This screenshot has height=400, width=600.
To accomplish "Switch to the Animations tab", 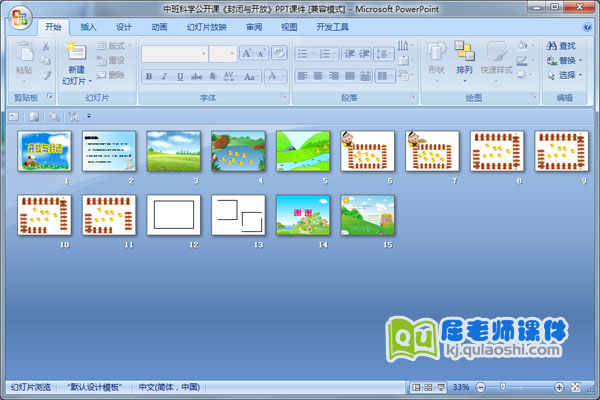I will tap(159, 27).
